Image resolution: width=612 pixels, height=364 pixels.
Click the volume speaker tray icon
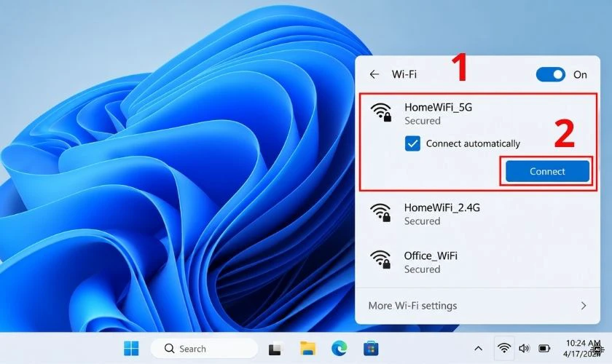pyautogui.click(x=524, y=348)
